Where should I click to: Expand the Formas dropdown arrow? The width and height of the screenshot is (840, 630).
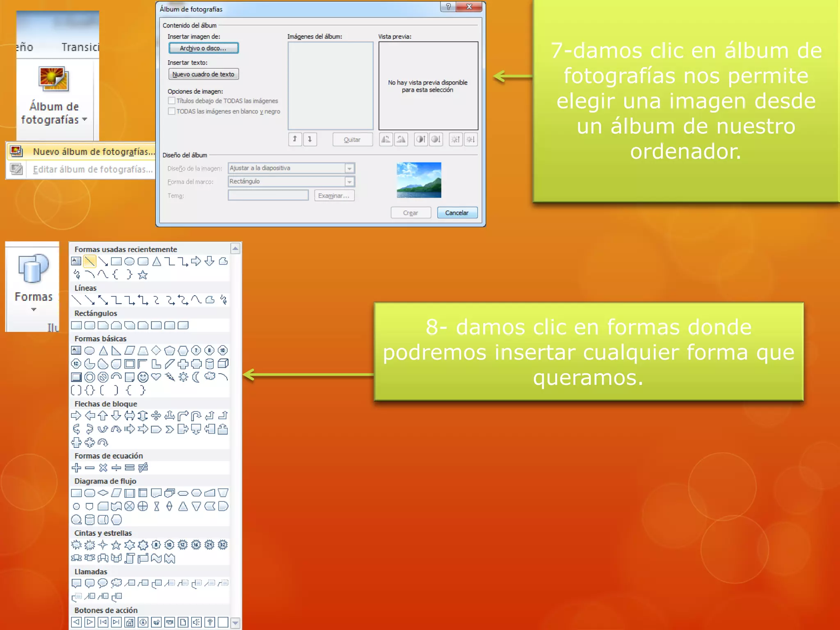pyautogui.click(x=34, y=309)
